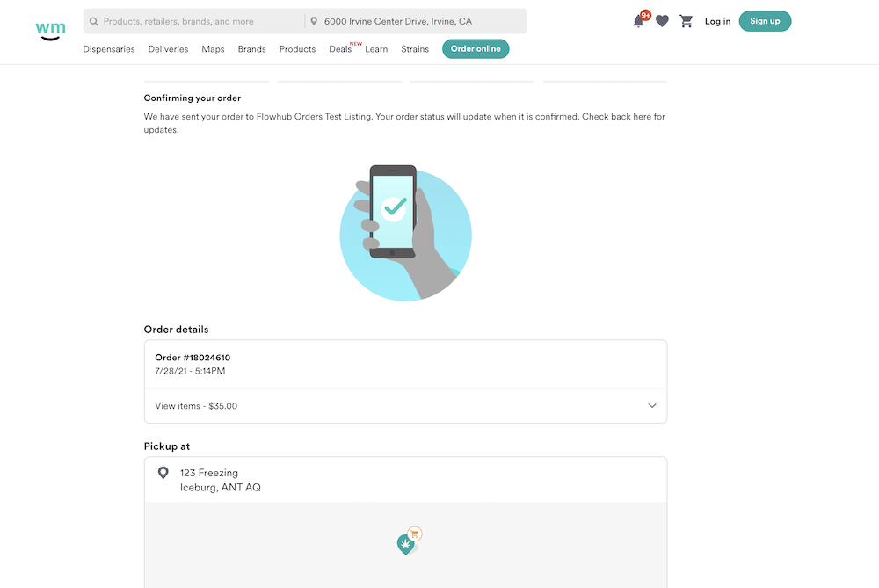The image size is (879, 588).
Task: Click the wm Weedmaps logo
Action: click(x=49, y=29)
